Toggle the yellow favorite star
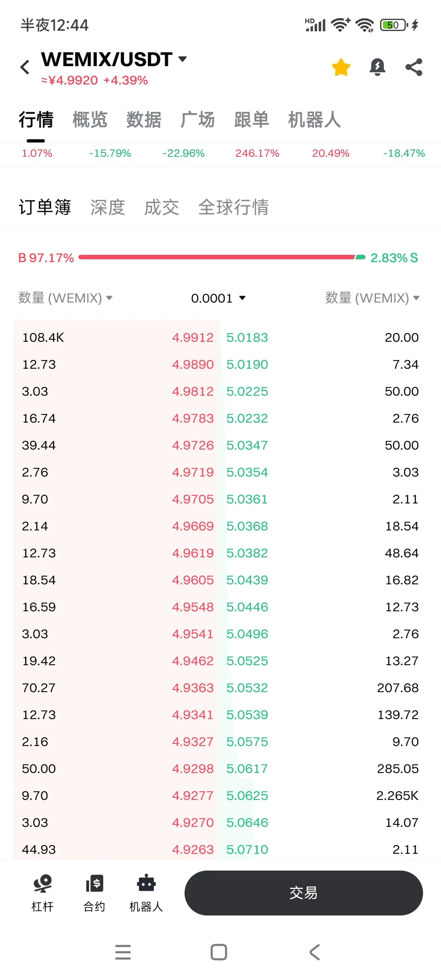This screenshot has height=980, width=441. click(x=341, y=67)
